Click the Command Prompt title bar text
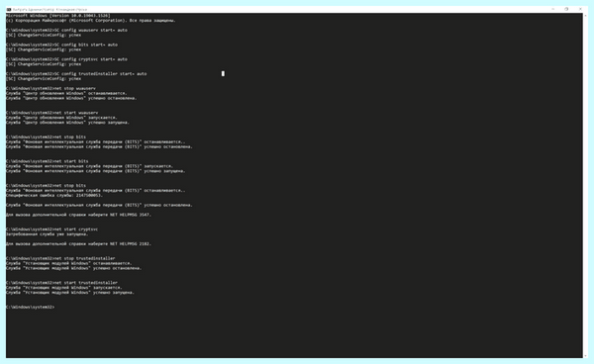594x364 pixels. click(x=50, y=10)
